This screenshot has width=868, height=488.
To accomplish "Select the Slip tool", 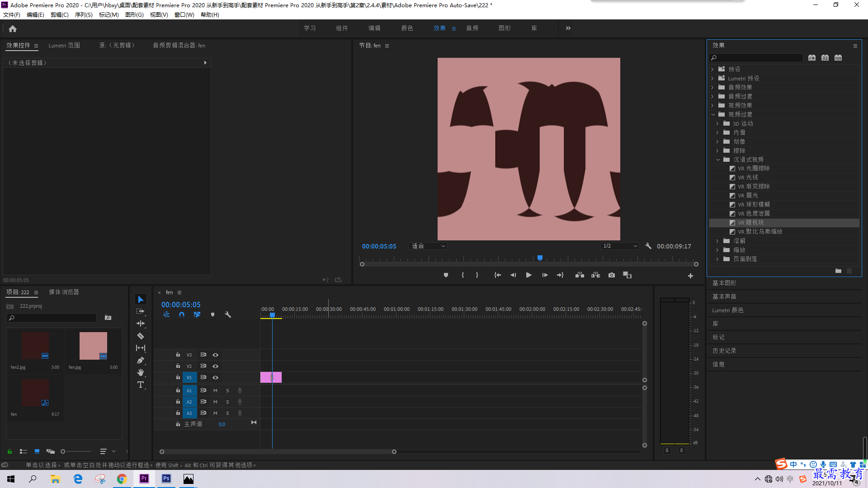I will point(141,348).
